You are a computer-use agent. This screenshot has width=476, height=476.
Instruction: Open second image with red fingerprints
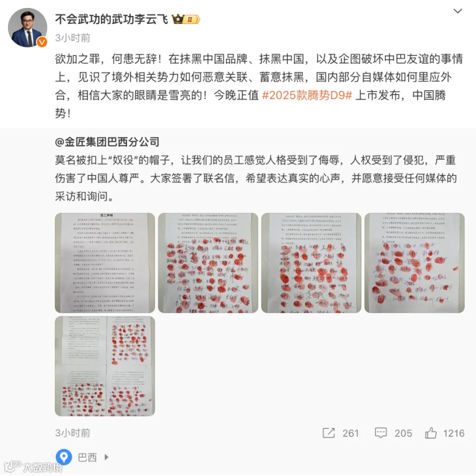pos(208,263)
